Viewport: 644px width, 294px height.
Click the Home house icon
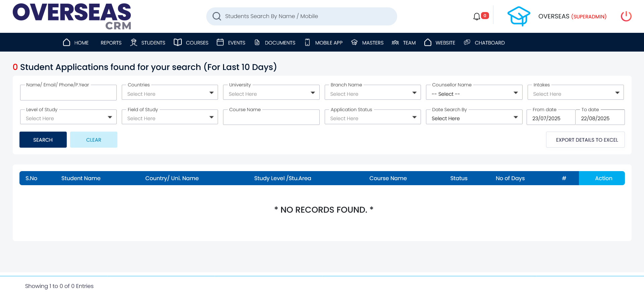[66, 43]
